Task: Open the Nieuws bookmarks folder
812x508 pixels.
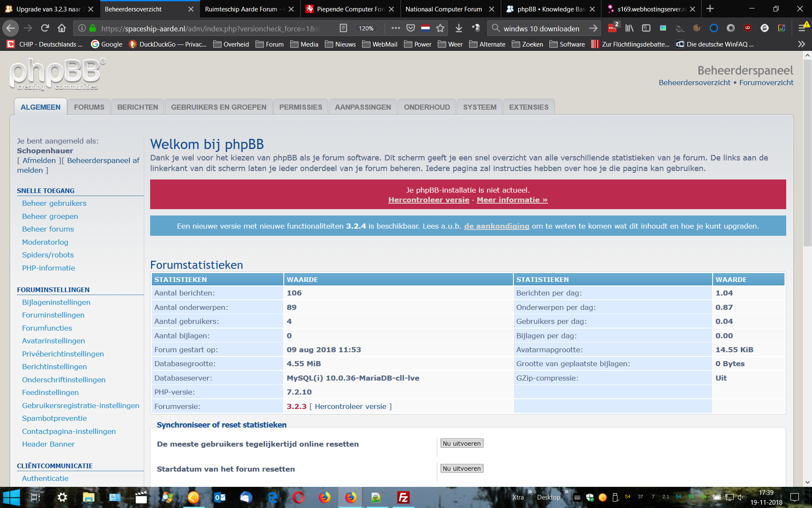Action: [340, 44]
